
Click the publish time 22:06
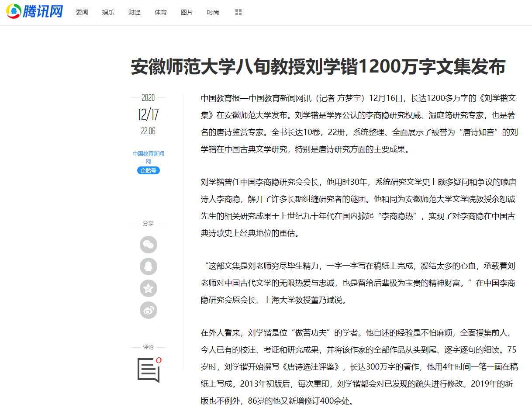click(149, 131)
